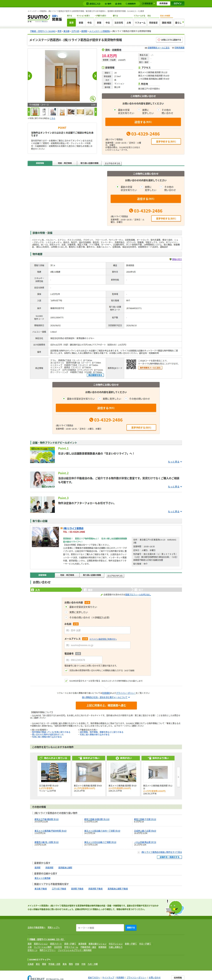Viewport: 212px width, 980px height.
Task: Open the 賃貸 tab in the main navigation
Action: 71,22
